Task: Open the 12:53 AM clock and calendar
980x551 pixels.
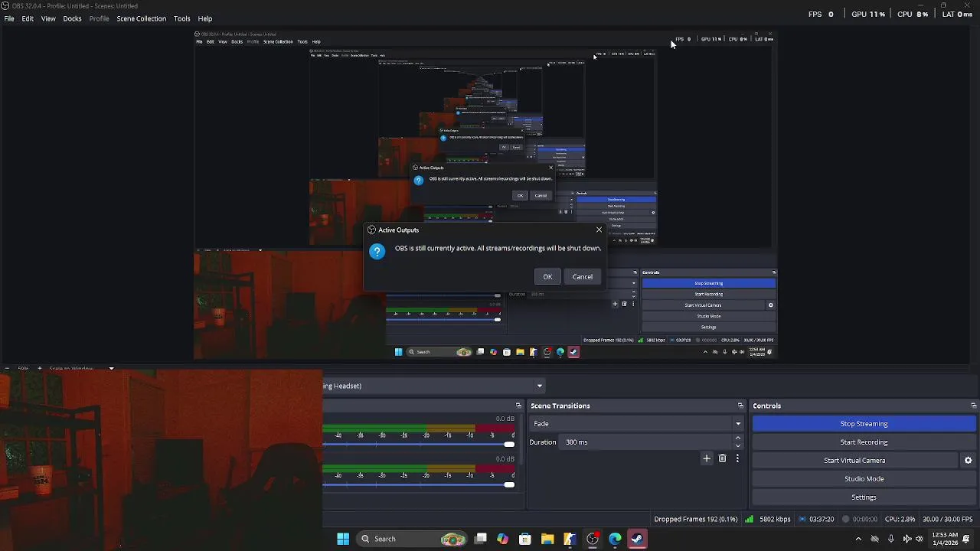Action: 944,539
